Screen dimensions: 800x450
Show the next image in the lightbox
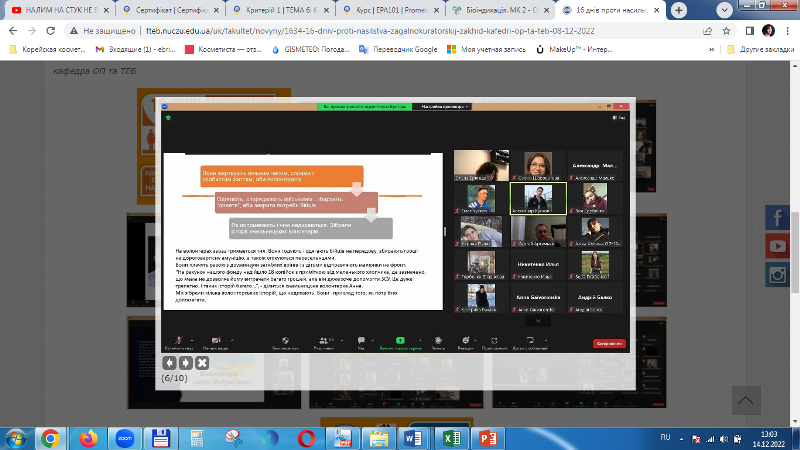click(186, 363)
